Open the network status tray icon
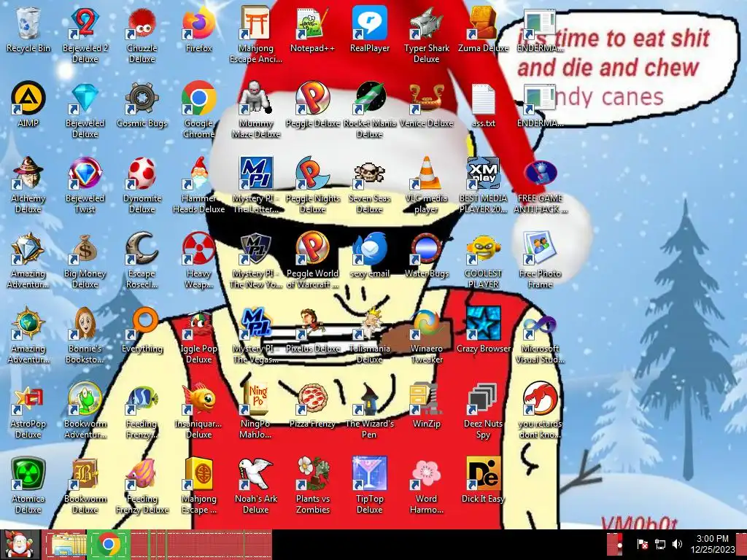The width and height of the screenshot is (747, 560). (x=659, y=544)
